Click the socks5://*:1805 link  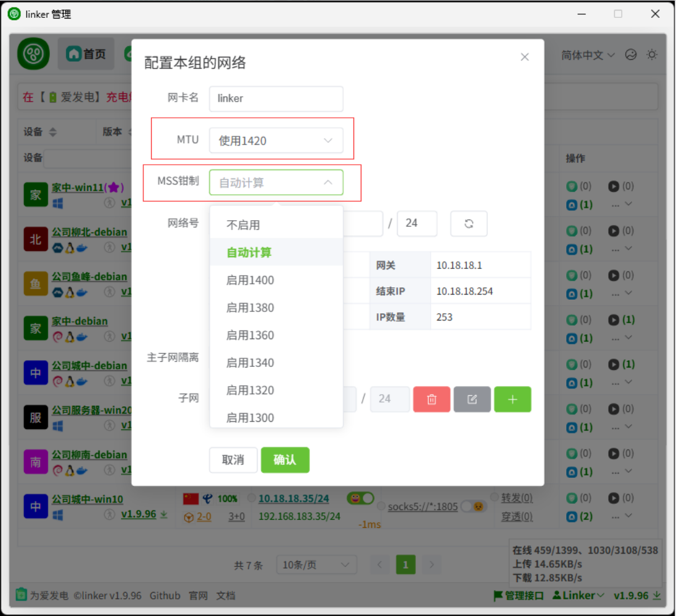pyautogui.click(x=422, y=506)
